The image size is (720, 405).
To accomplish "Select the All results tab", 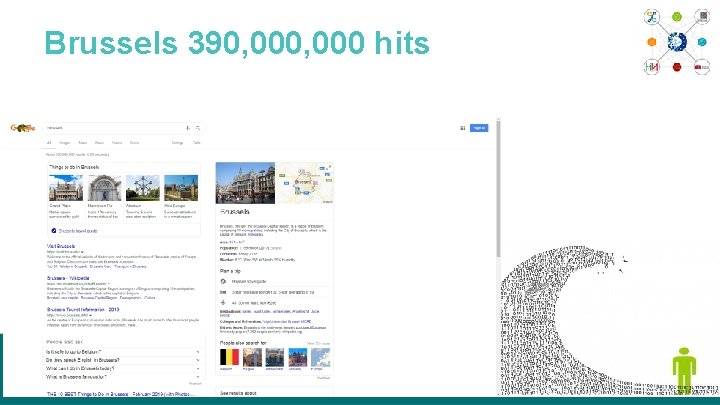I will pos(49,143).
